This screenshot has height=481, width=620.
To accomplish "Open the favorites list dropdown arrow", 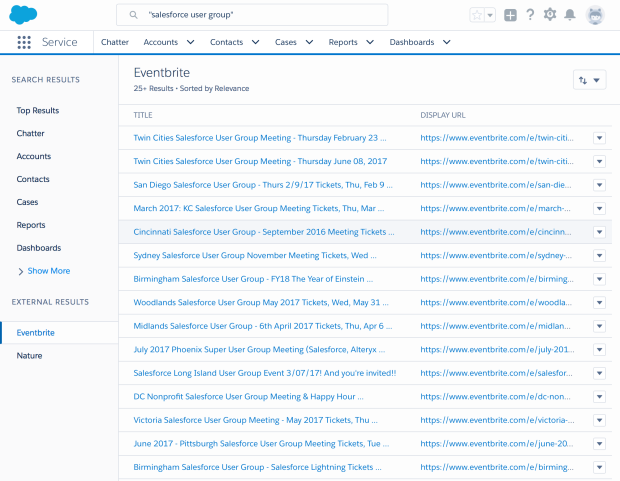I will pyautogui.click(x=490, y=15).
